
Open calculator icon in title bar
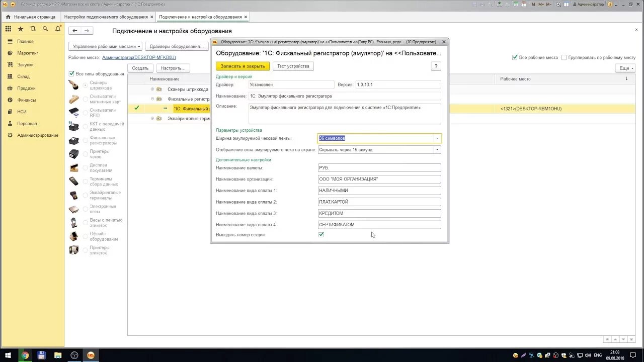[517, 4]
